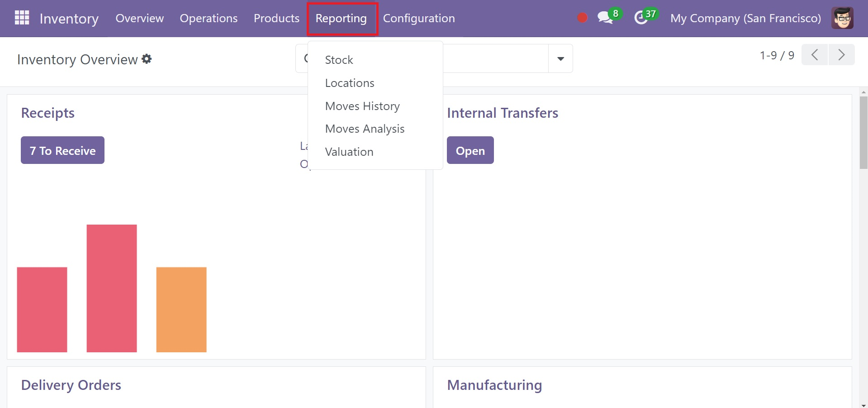Click the gear icon beside Inventory Overview
The width and height of the screenshot is (868, 408).
pos(147,59)
